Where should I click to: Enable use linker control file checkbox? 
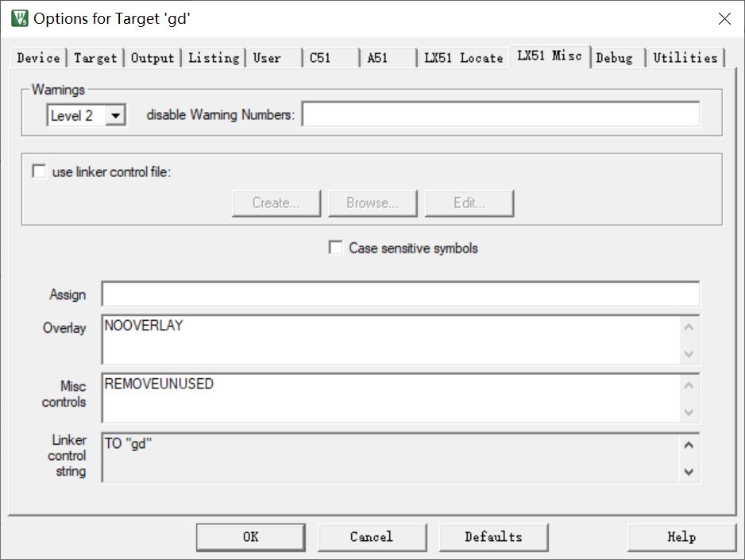(x=39, y=171)
